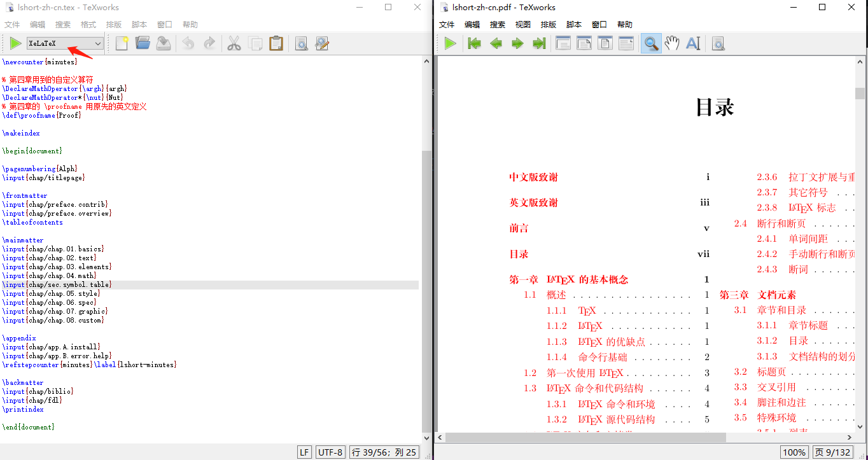Create a new document in editor toolbar
868x460 pixels.
(122, 43)
